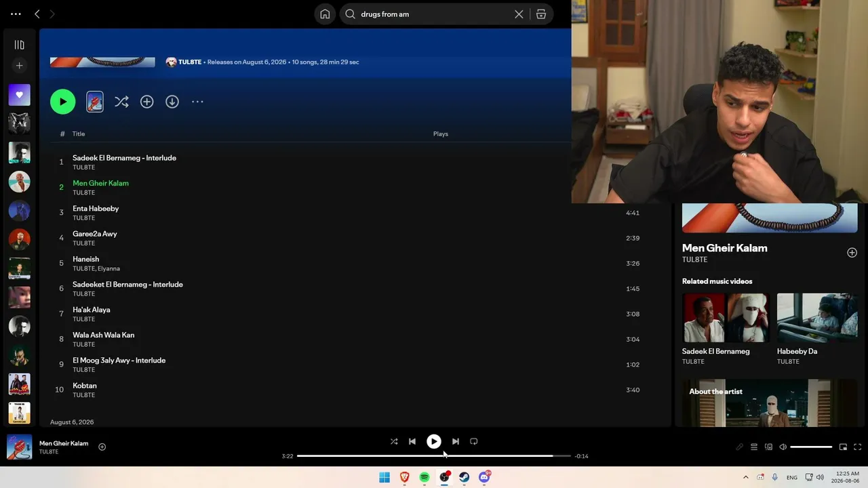Switch to Spotify in the taskbar

pyautogui.click(x=425, y=477)
